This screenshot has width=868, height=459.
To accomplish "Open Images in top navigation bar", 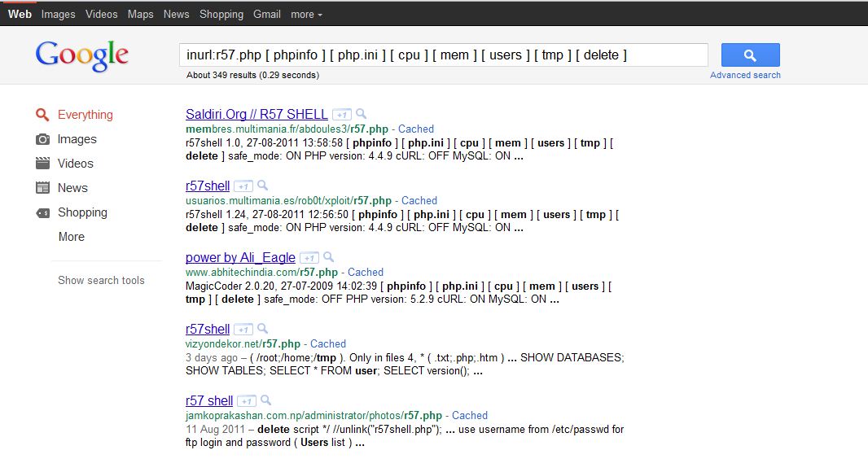I will tap(58, 15).
